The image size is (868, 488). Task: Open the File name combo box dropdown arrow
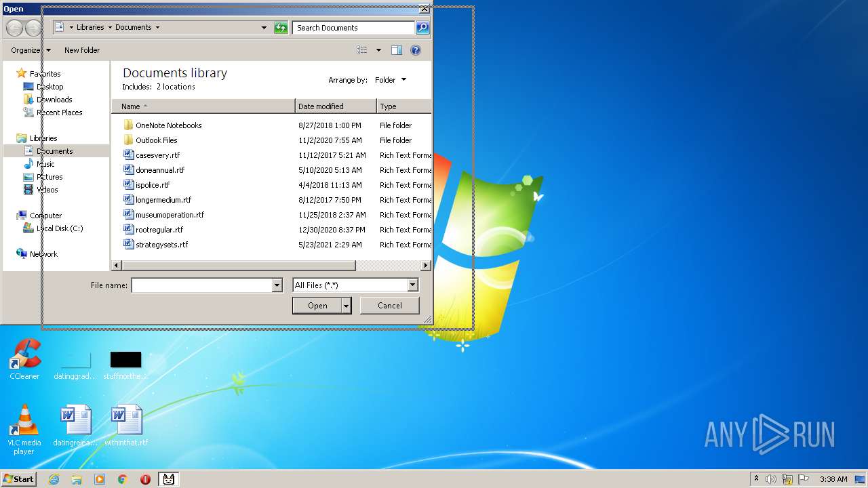pos(277,285)
